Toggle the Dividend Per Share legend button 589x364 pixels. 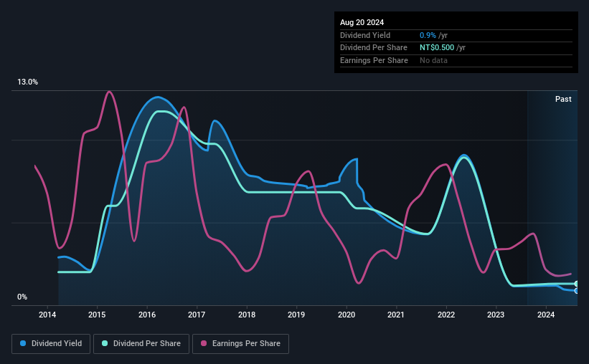point(141,344)
